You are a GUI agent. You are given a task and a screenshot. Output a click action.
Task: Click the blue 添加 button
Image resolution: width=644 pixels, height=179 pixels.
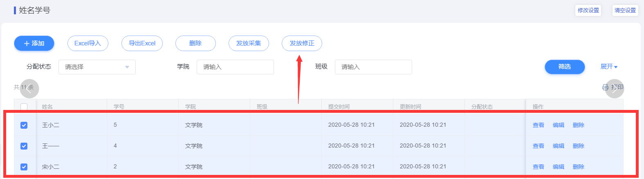point(34,43)
